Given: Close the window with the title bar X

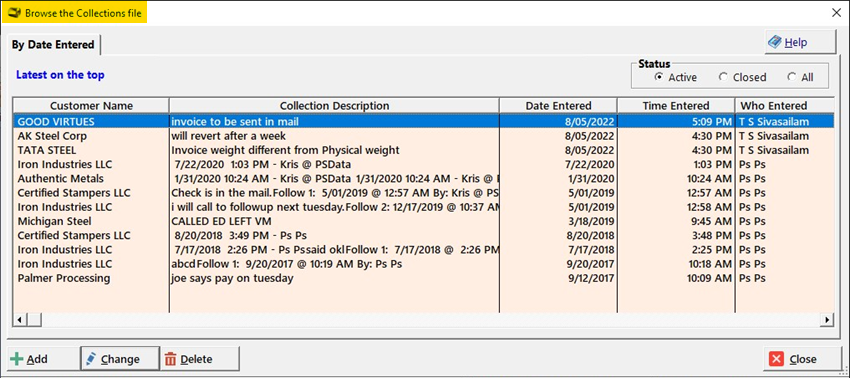Looking at the screenshot, I should (x=836, y=13).
